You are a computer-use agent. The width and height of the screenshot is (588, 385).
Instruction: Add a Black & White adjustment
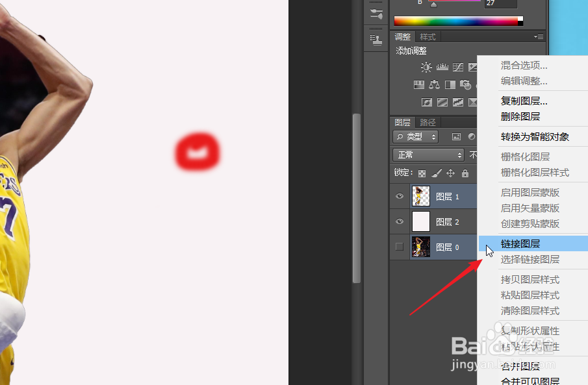click(x=450, y=84)
